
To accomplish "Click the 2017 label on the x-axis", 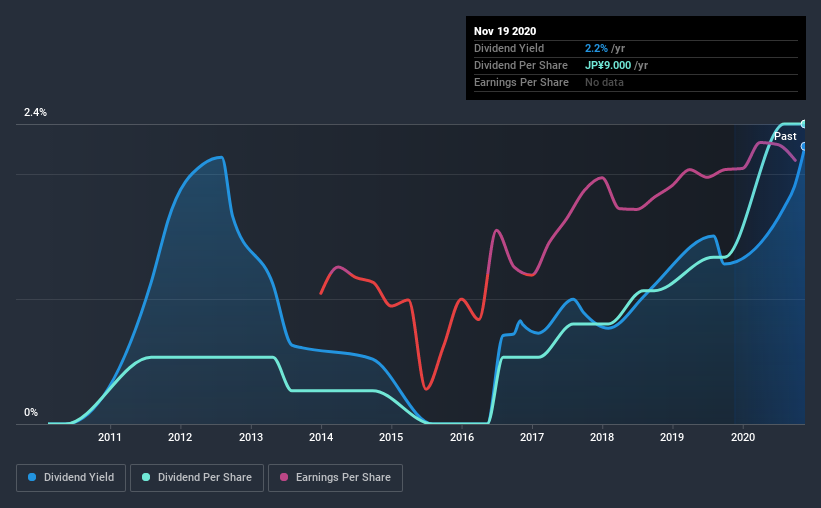I will [x=532, y=437].
